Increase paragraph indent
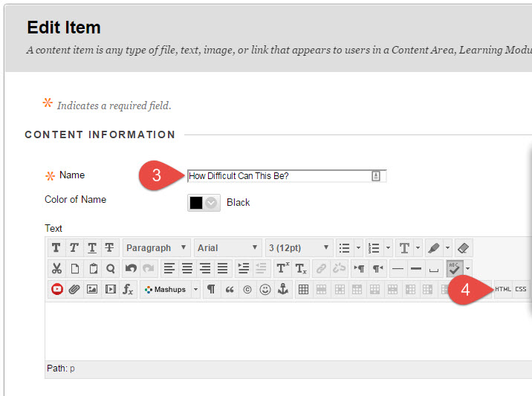 click(244, 269)
